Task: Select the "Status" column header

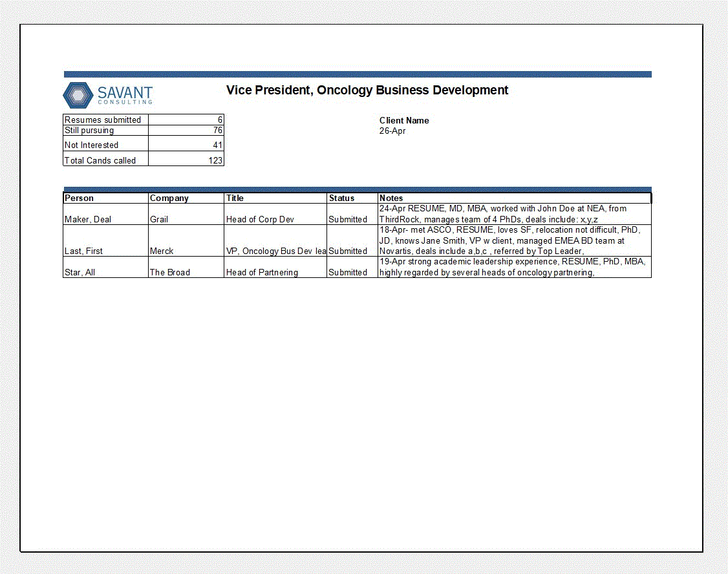Action: pos(352,198)
